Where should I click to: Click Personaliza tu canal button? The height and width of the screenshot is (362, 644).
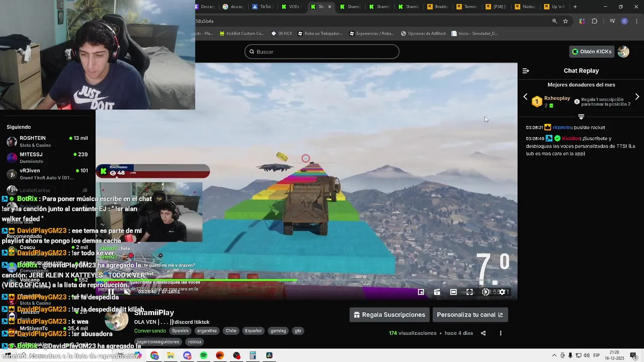click(x=470, y=315)
